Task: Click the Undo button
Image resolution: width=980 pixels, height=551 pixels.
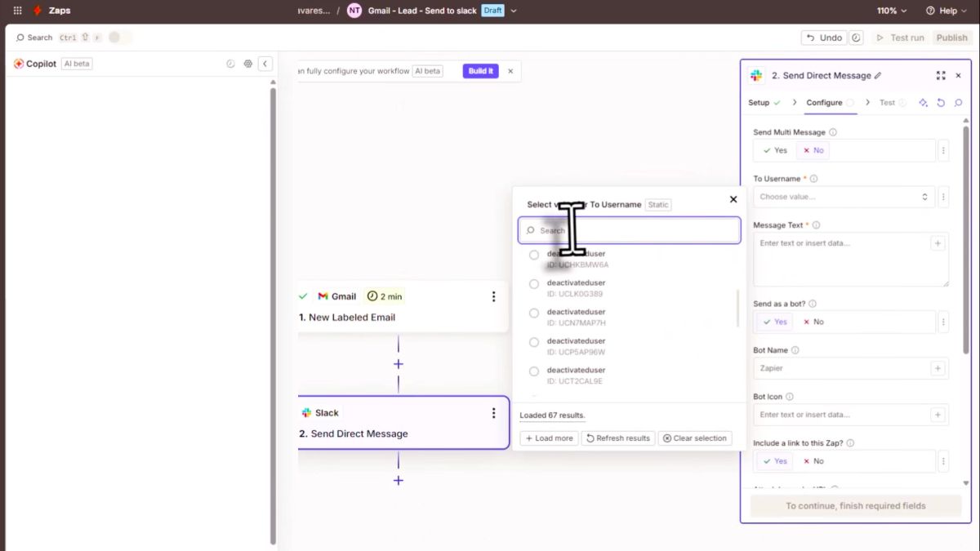Action: click(823, 38)
